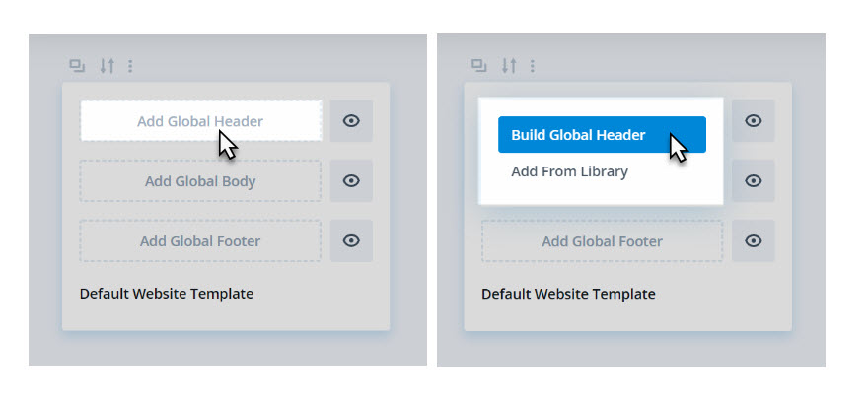Toggle header visibility eye in right panel
Image resolution: width=868 pixels, height=400 pixels.
[754, 120]
